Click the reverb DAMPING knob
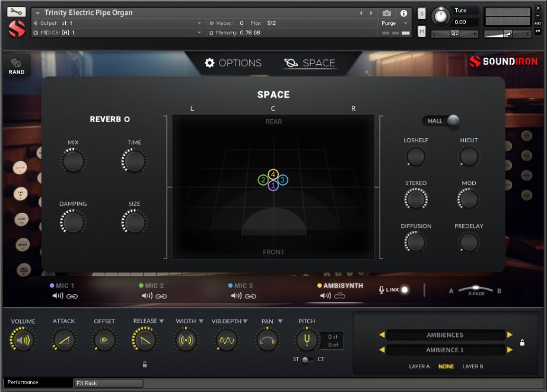The height and width of the screenshot is (392, 547). tap(73, 222)
